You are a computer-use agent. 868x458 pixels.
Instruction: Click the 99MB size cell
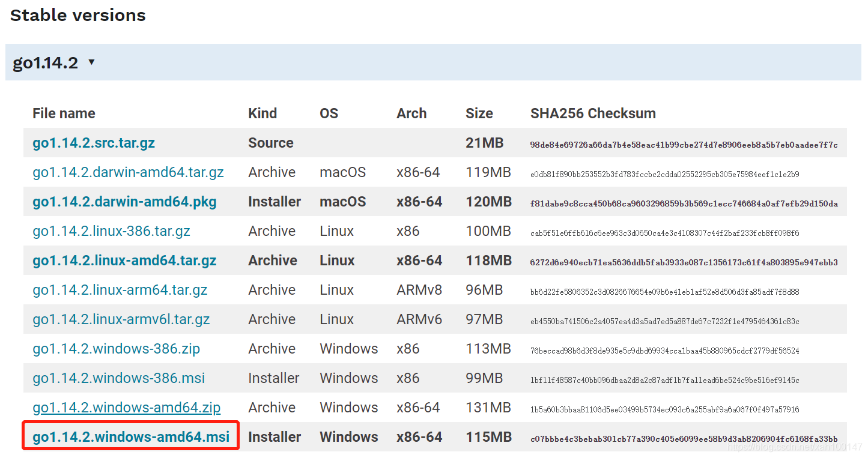coord(484,378)
